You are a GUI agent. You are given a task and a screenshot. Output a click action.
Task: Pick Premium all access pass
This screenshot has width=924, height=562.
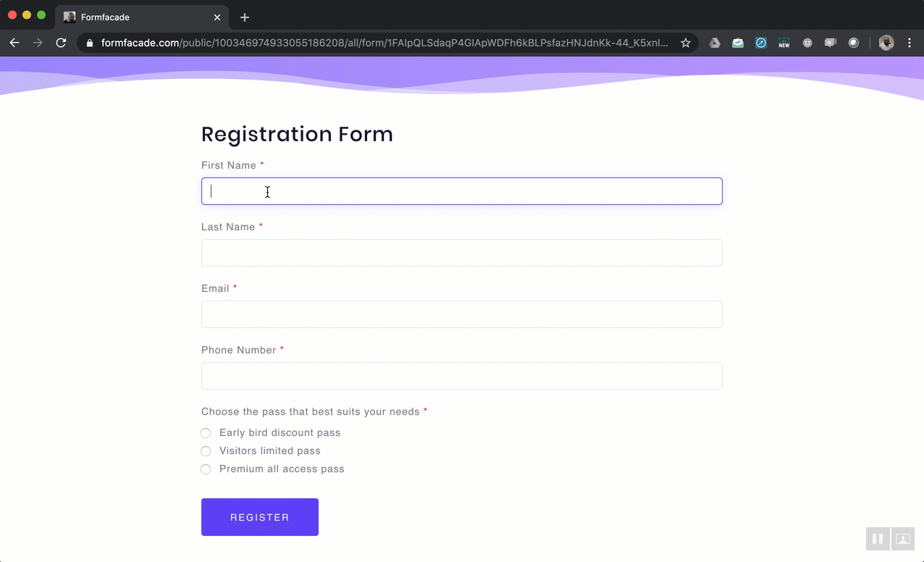206,469
